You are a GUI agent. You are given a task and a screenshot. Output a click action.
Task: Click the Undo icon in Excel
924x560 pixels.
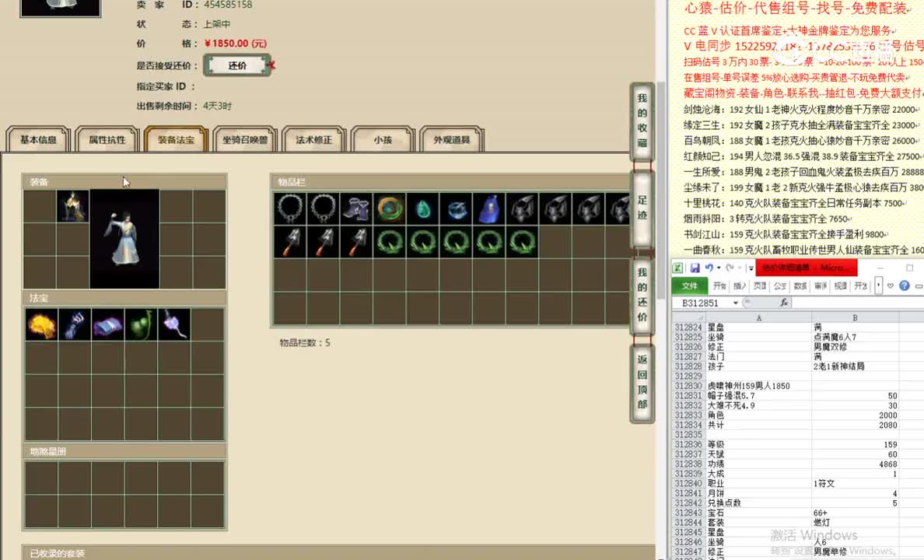coord(709,267)
